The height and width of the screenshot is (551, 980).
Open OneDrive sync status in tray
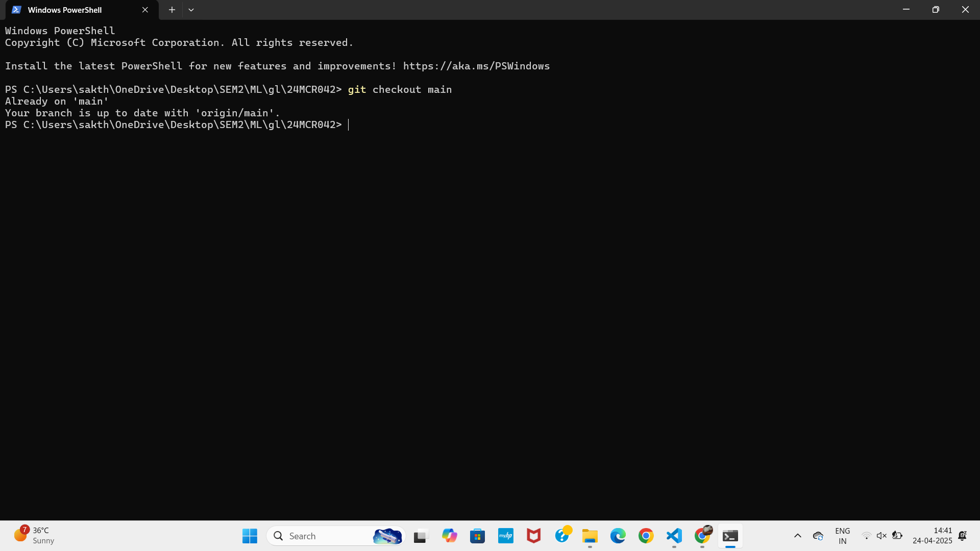[x=818, y=536]
